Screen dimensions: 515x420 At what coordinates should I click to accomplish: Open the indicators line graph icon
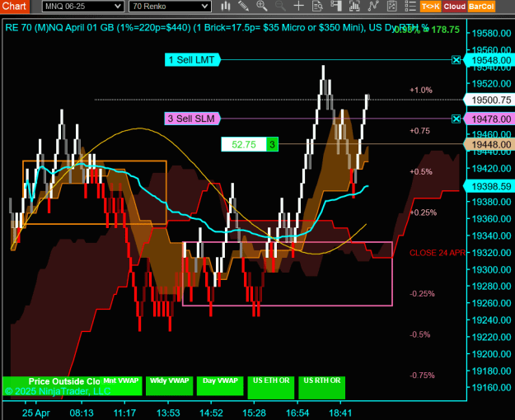[x=373, y=6]
